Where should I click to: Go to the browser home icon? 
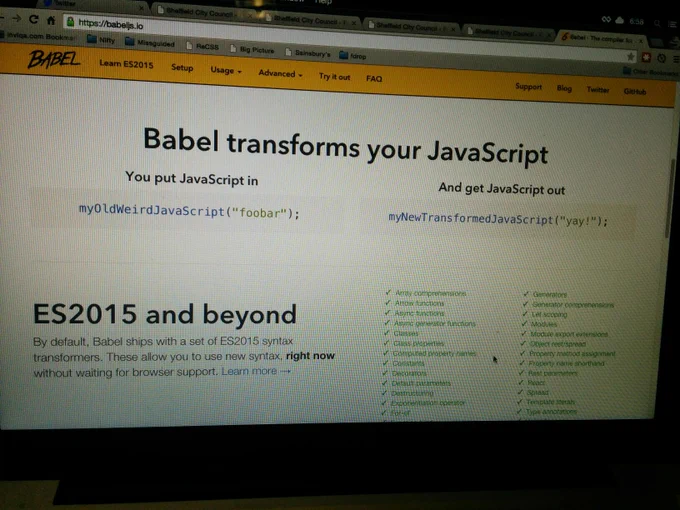(51, 20)
